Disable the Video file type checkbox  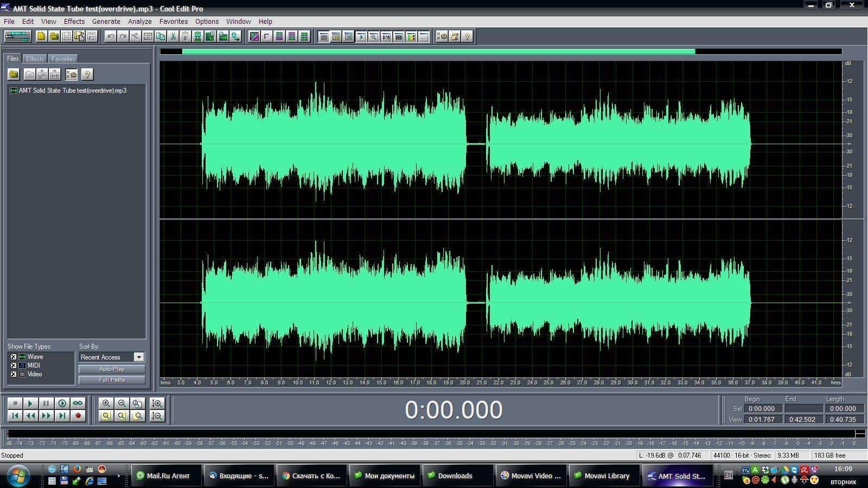click(x=14, y=374)
